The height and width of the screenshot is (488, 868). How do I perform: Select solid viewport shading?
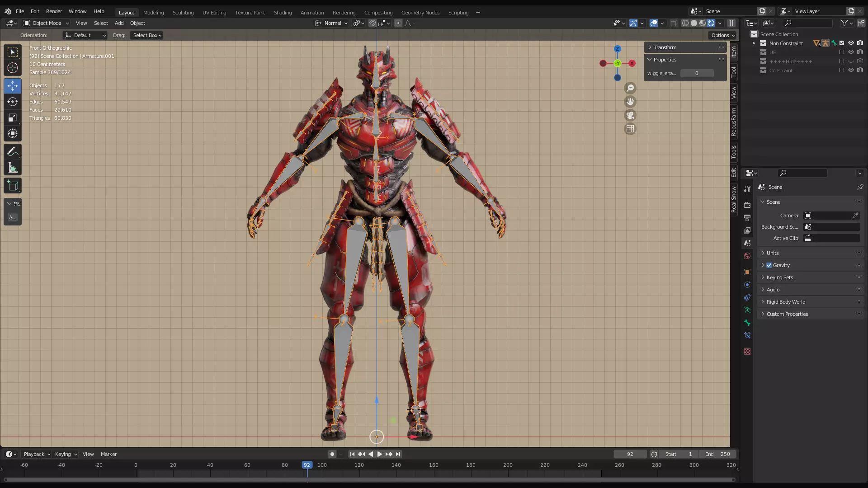coord(694,23)
